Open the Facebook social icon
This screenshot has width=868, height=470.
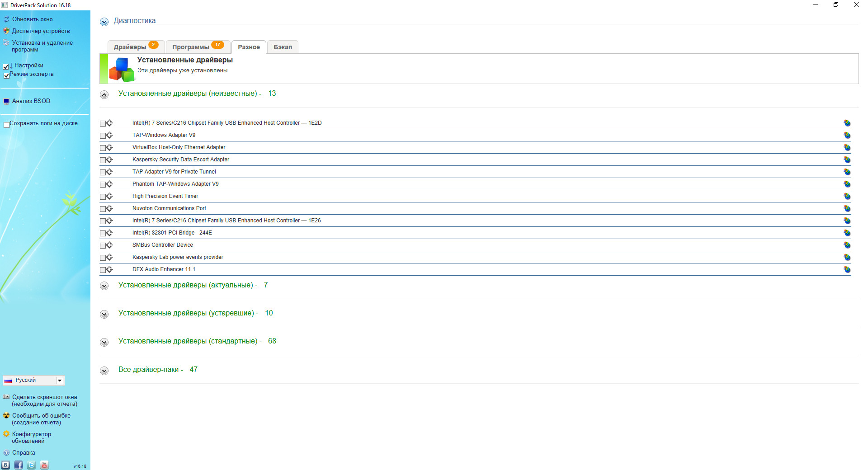point(19,465)
